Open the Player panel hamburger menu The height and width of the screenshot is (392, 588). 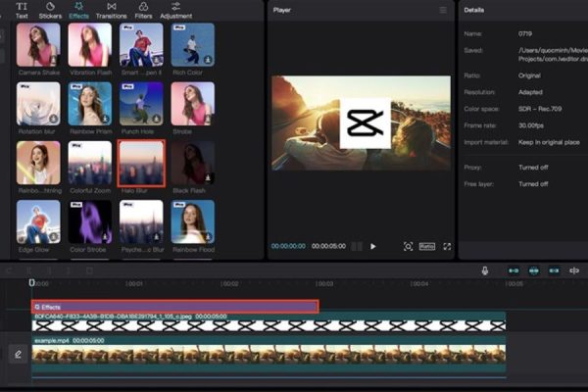pyautogui.click(x=443, y=10)
